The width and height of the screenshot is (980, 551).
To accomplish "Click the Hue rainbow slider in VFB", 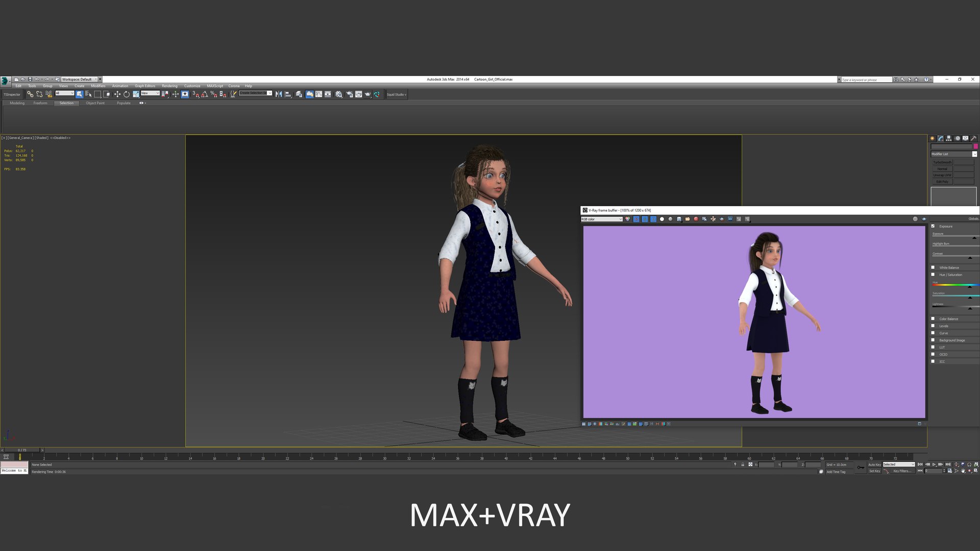I will (x=955, y=285).
